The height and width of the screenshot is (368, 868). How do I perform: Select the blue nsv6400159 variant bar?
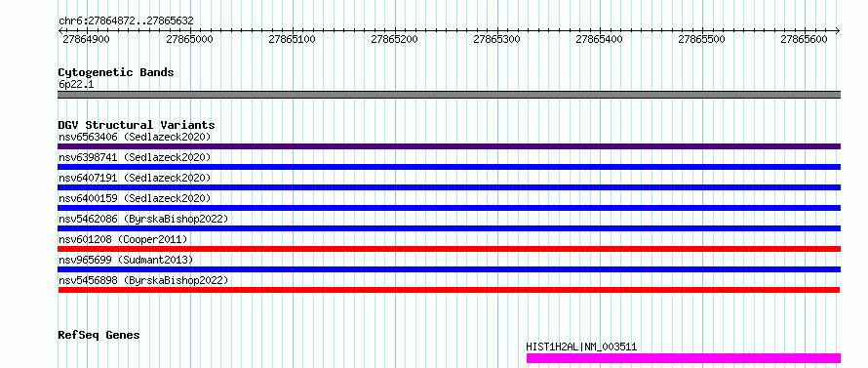click(449, 208)
